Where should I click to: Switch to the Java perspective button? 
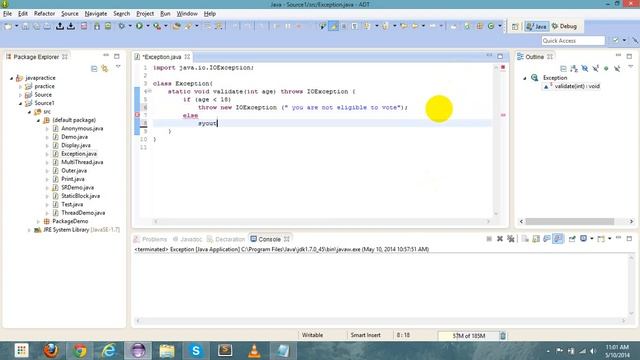pos(536,27)
